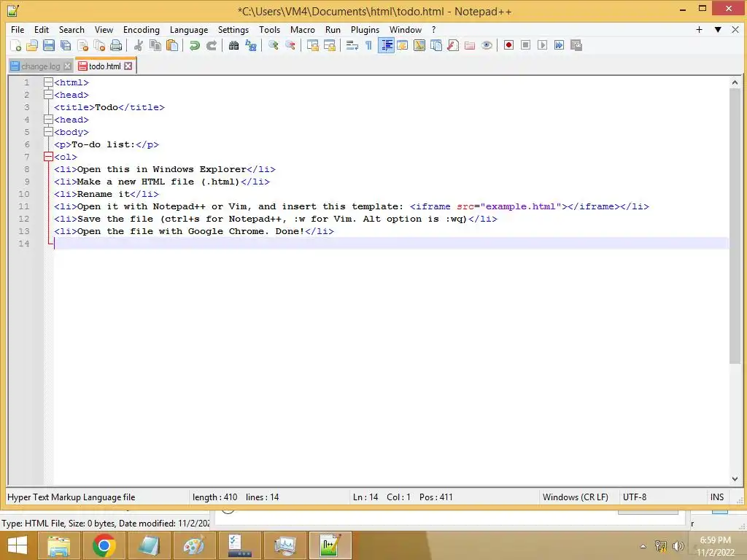Click the macro Playback icon
Viewport: 747px width, 560px height.
click(542, 45)
